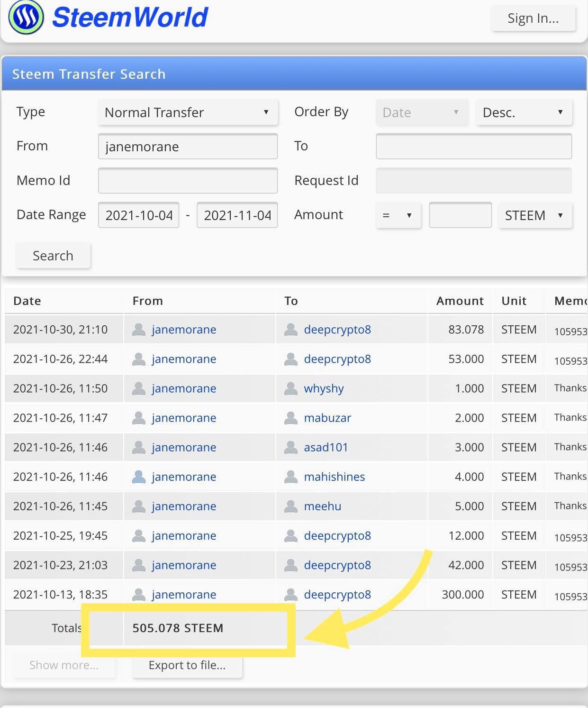588x708 pixels.
Task: Open the Type dropdown showing Normal Transfer
Action: [x=188, y=112]
